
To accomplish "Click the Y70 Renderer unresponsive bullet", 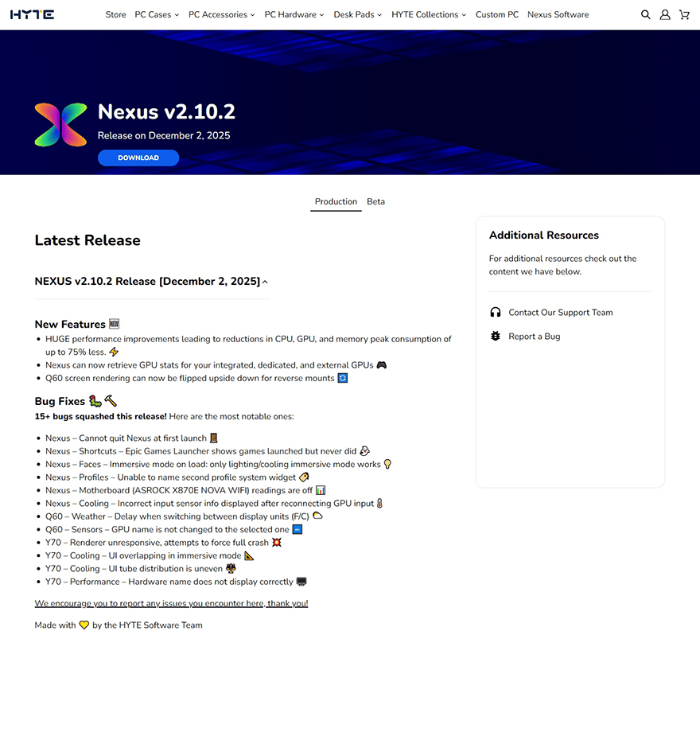I will click(x=163, y=542).
